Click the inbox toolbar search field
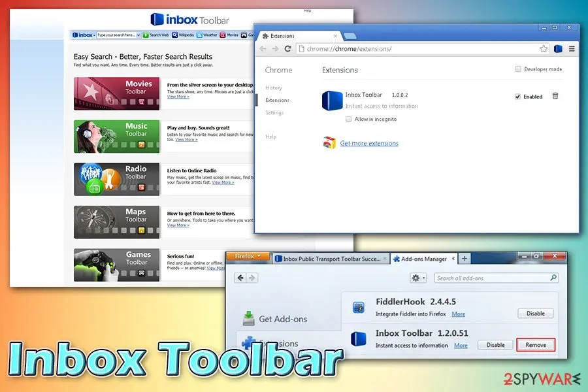 116,35
